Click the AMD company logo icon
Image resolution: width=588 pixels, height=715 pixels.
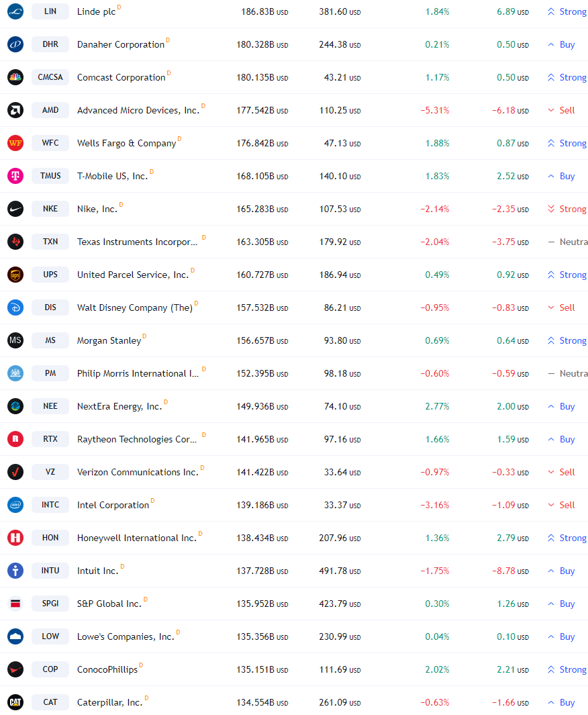tap(15, 110)
